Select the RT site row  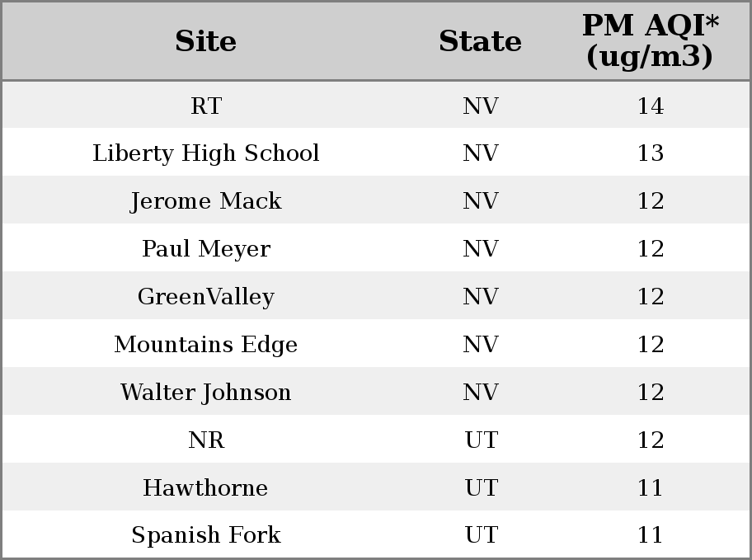click(x=376, y=105)
